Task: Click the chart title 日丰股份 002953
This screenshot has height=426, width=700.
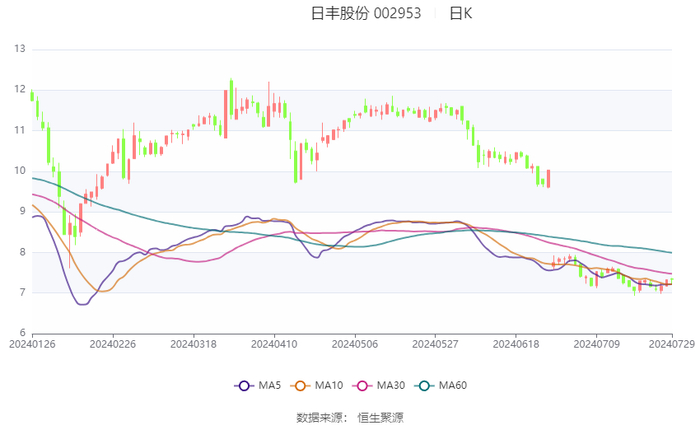Action: 366,13
